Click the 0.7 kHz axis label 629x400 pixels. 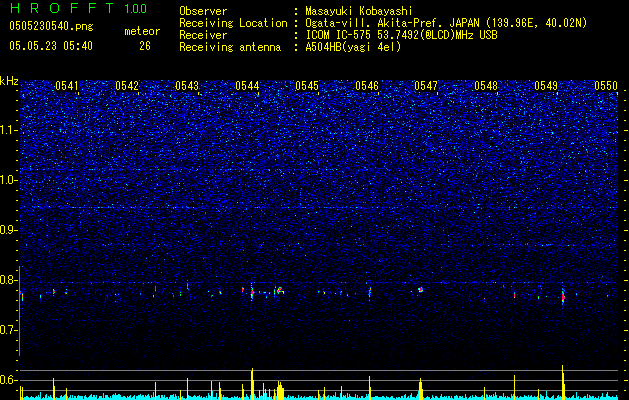click(x=9, y=330)
